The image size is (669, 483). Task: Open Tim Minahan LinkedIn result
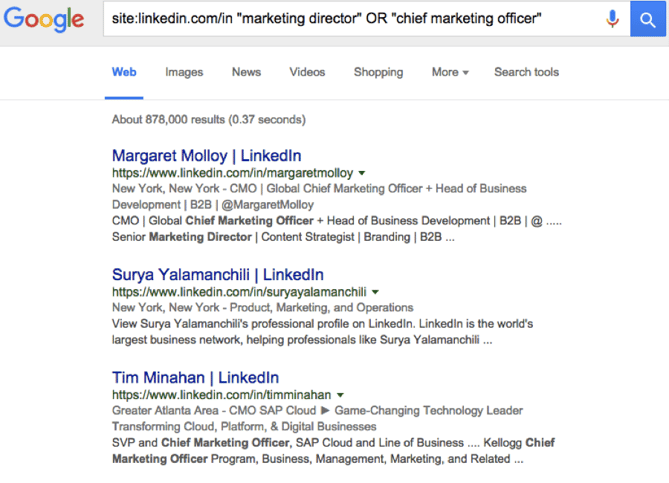[195, 378]
